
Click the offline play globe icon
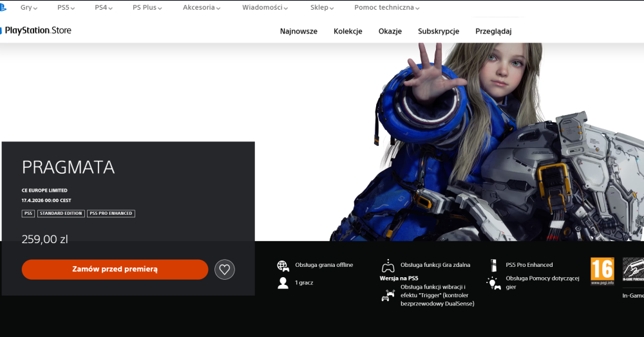click(x=283, y=265)
